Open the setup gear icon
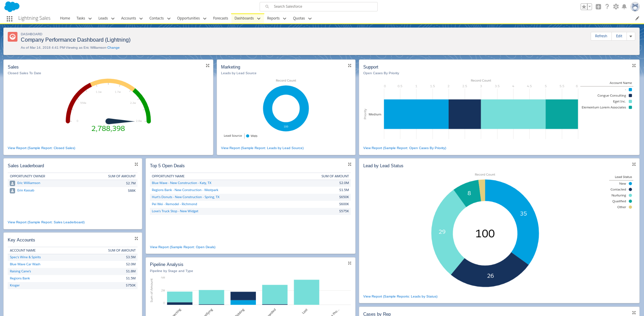The width and height of the screenshot is (644, 316). (x=616, y=7)
